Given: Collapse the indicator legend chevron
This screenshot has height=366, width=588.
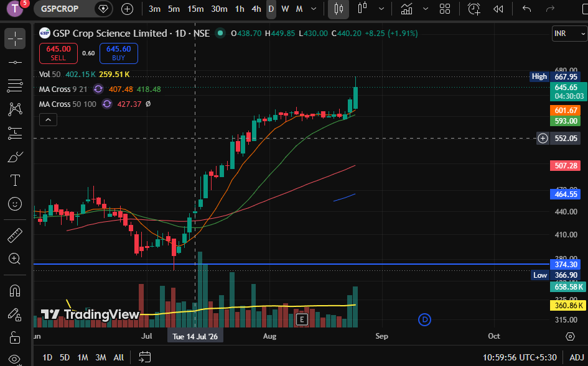Looking at the screenshot, I should coord(48,120).
